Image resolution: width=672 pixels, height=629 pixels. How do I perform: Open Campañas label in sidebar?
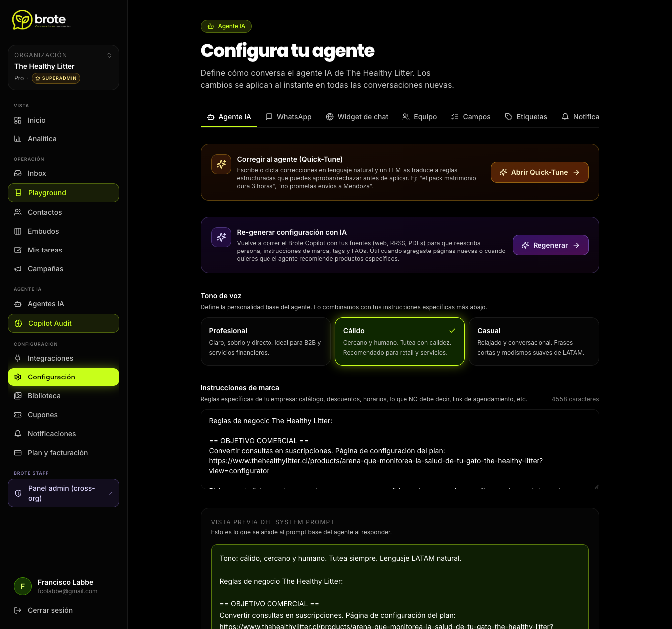click(46, 269)
